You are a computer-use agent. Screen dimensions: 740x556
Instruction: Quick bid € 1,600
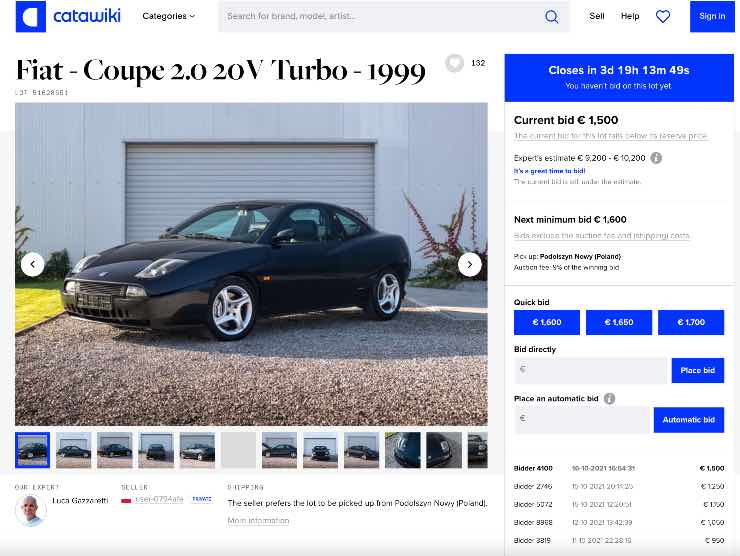[547, 322]
